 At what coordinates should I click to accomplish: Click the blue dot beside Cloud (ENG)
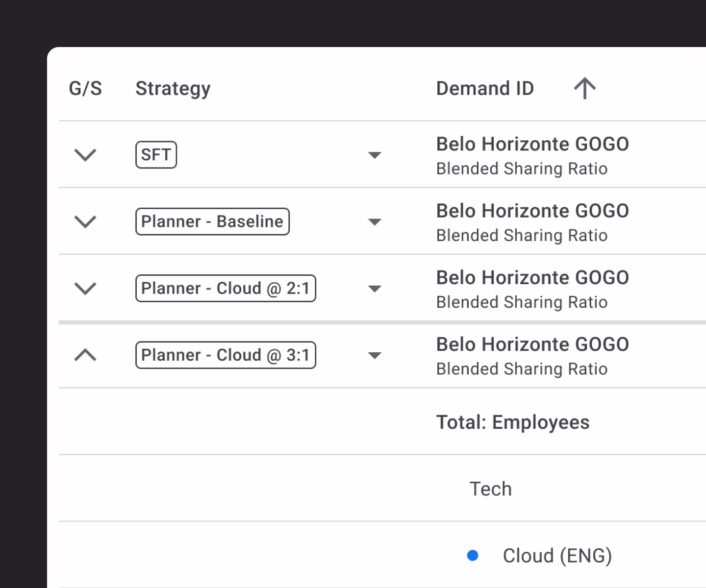pos(472,555)
